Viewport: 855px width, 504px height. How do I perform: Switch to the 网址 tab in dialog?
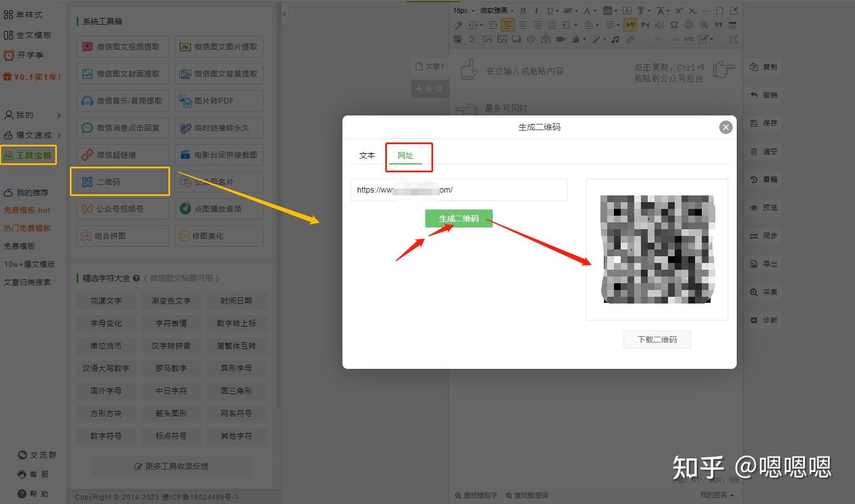[406, 155]
